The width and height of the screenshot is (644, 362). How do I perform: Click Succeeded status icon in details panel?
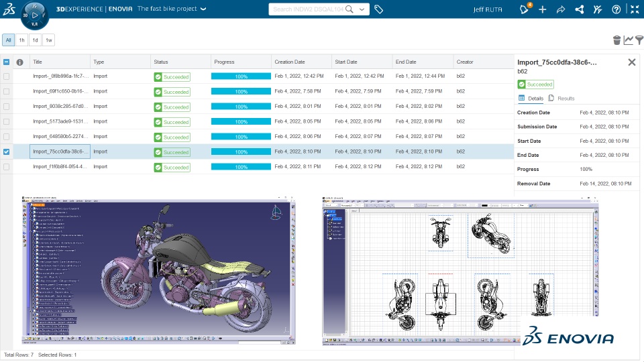coord(522,84)
